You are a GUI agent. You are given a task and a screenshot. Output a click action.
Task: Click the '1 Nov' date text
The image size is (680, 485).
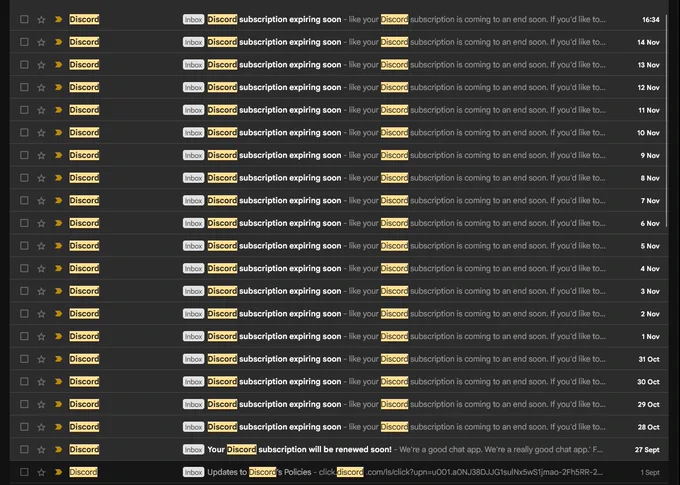(651, 336)
